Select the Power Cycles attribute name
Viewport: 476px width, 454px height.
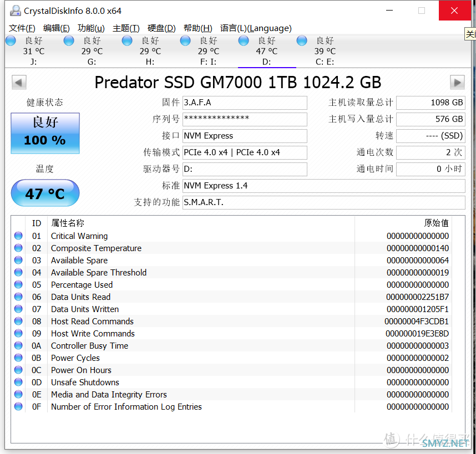click(75, 358)
